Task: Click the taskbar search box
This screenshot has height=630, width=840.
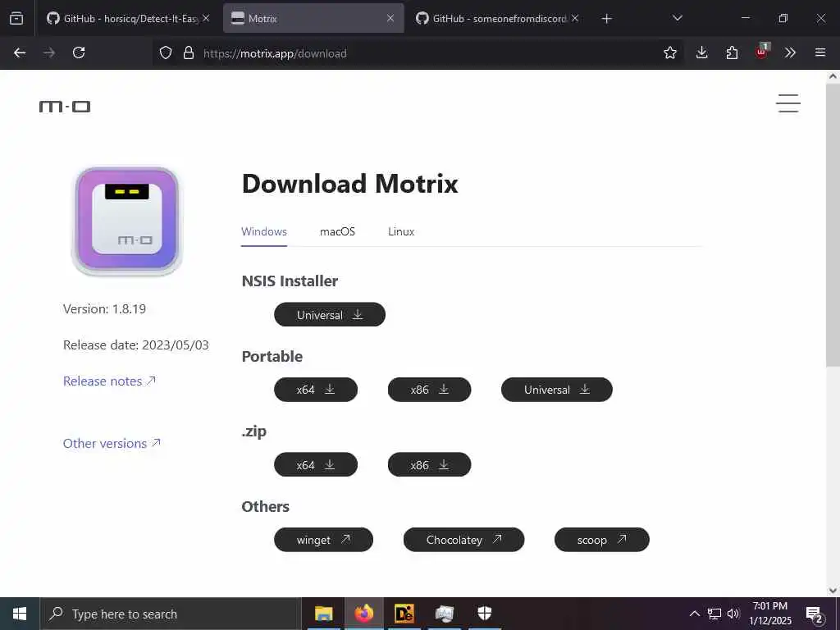Action: click(x=171, y=614)
